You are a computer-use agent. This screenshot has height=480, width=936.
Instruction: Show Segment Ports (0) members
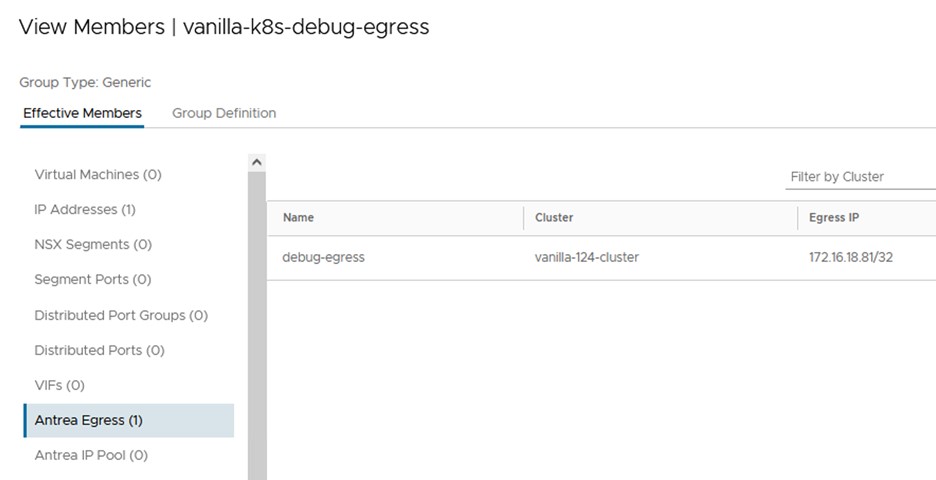pos(92,279)
